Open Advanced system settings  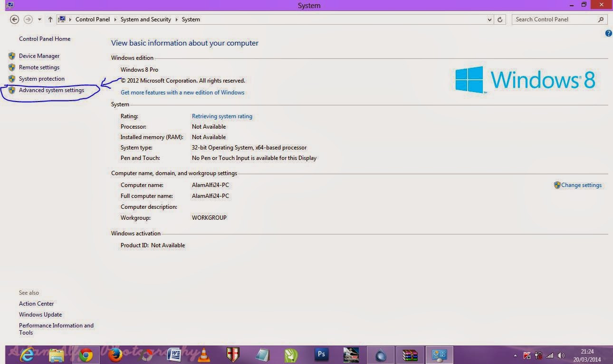tap(52, 90)
